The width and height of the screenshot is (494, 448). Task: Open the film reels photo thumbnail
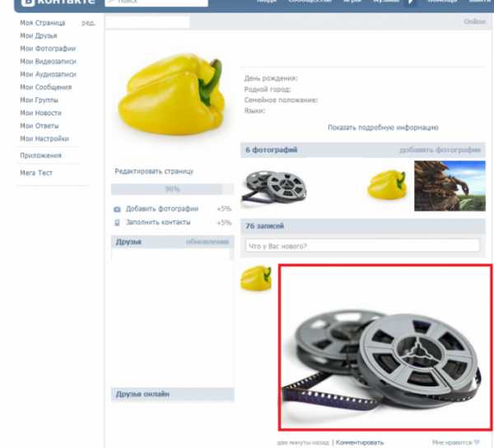(x=274, y=188)
